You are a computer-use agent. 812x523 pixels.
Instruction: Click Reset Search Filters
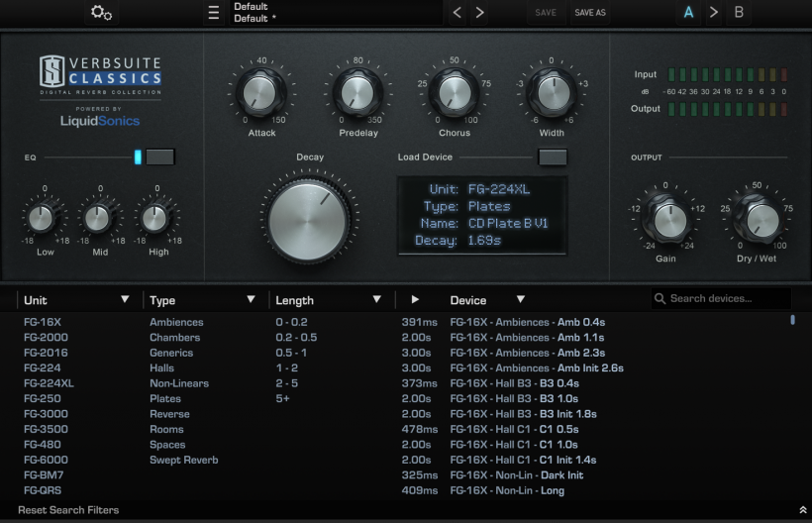click(68, 510)
